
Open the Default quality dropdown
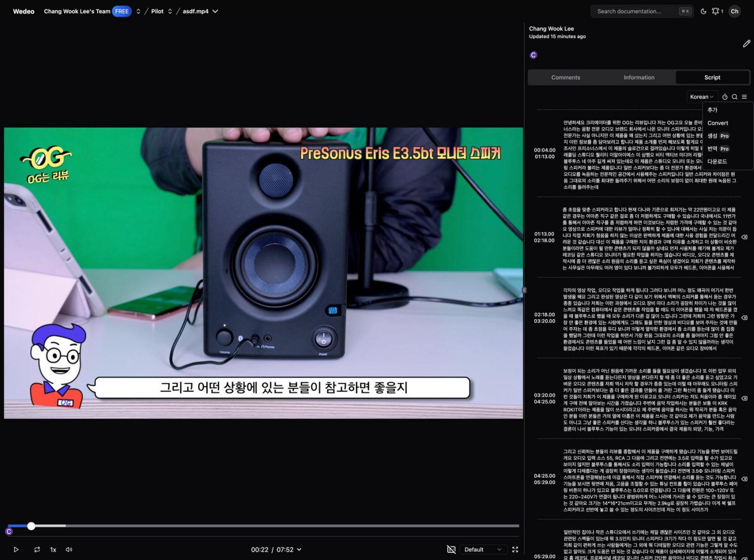pyautogui.click(x=482, y=549)
